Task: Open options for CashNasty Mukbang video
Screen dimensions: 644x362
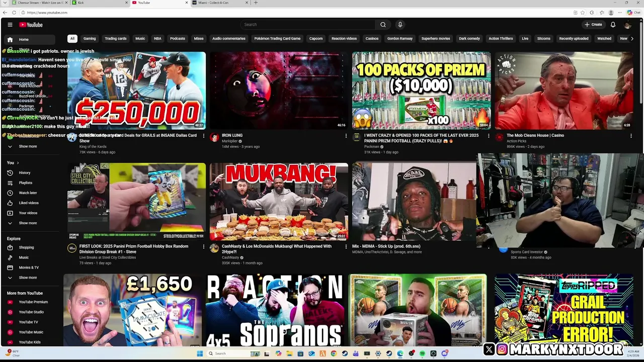Action: click(x=346, y=247)
